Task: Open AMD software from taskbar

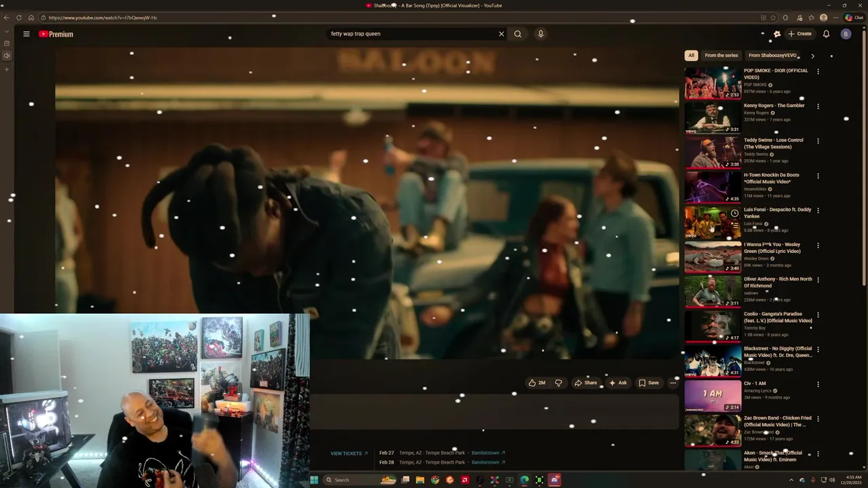Action: click(x=465, y=480)
